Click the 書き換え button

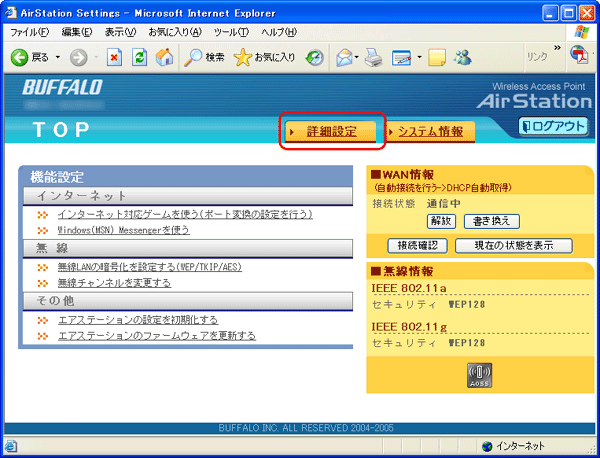[x=492, y=221]
